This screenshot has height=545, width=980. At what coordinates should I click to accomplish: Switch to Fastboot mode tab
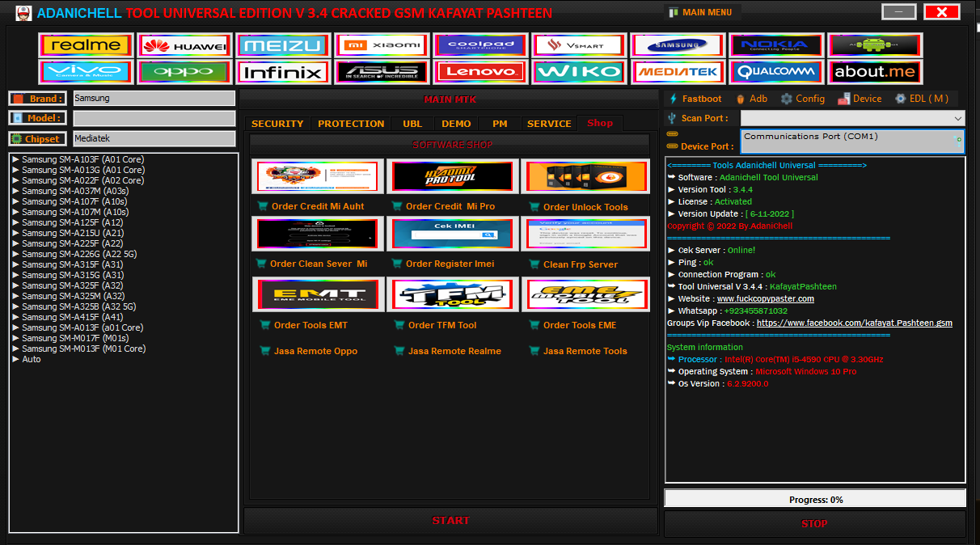[695, 99]
